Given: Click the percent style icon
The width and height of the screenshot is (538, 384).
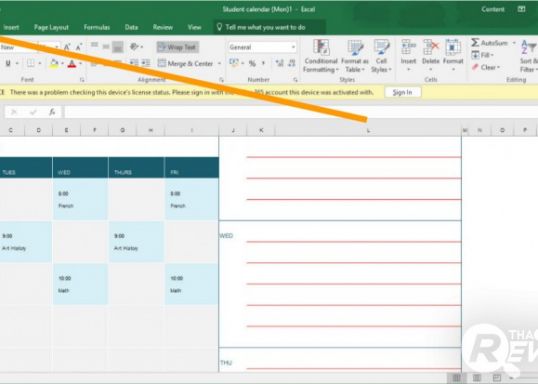Looking at the screenshot, I should 252,63.
